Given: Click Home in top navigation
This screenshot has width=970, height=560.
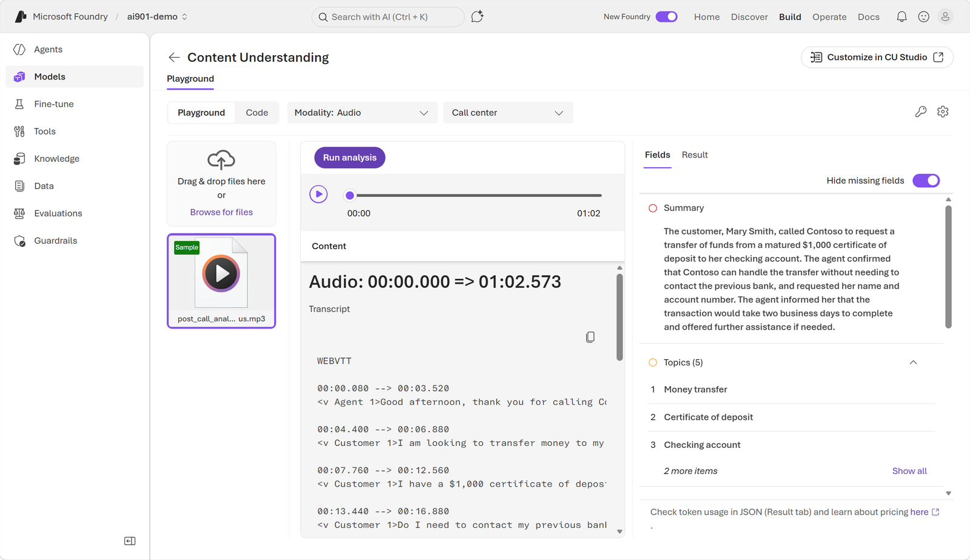Looking at the screenshot, I should coord(707,17).
